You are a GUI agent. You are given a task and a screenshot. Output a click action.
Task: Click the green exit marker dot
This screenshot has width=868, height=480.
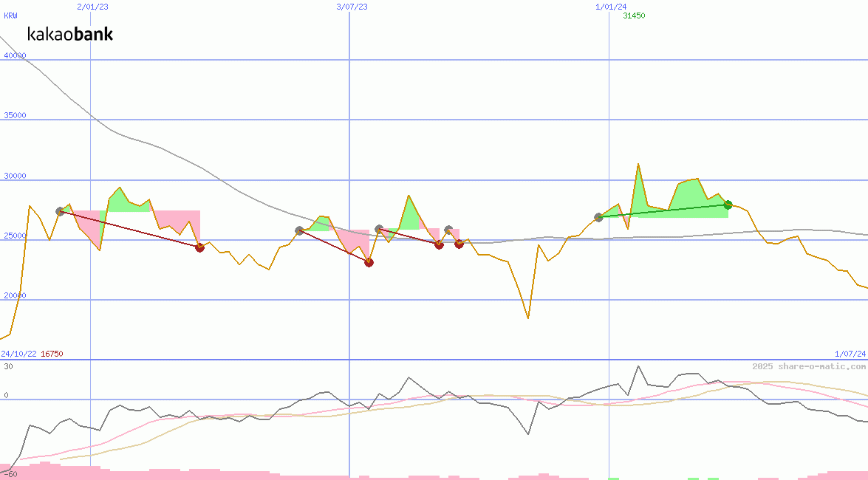click(728, 205)
